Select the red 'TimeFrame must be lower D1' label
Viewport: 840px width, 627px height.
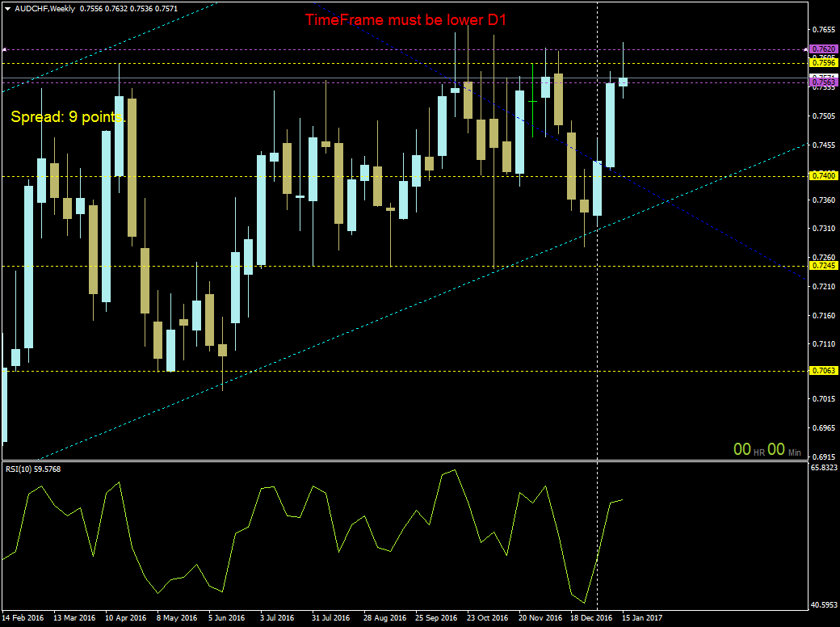point(405,20)
